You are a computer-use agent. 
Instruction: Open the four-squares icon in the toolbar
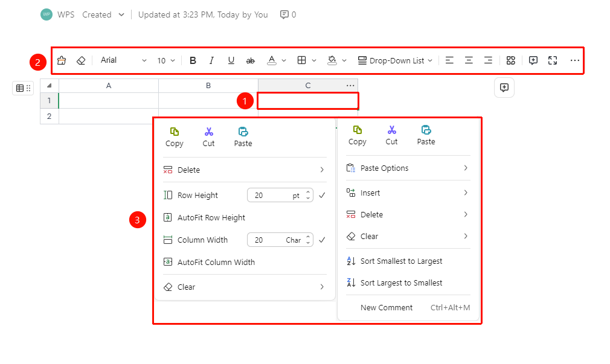510,60
